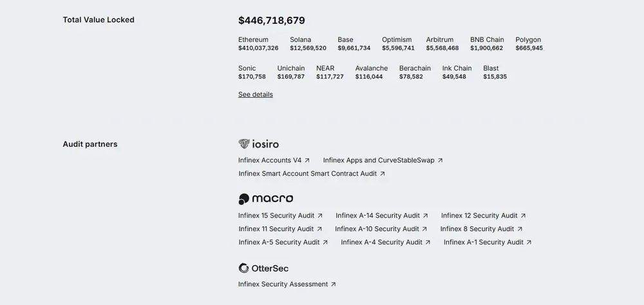The height and width of the screenshot is (305, 644).
Task: Open Infinex Smart Account Smart Contract Audit
Action: [x=308, y=174]
